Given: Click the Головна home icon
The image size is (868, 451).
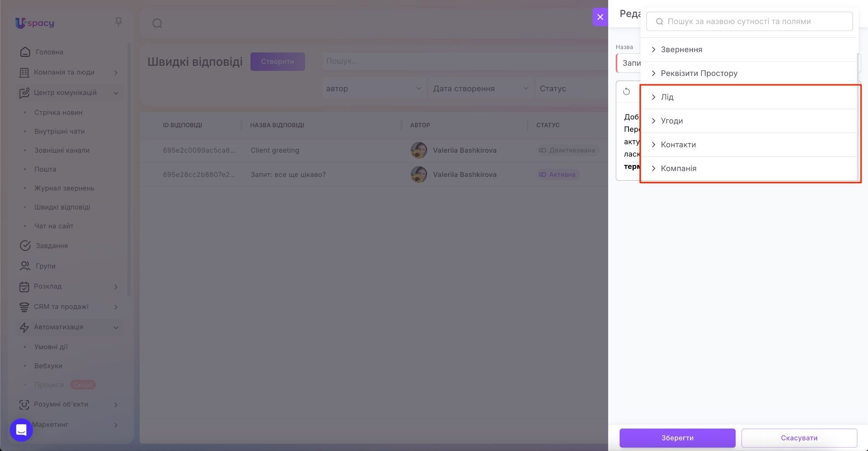Looking at the screenshot, I should point(25,52).
